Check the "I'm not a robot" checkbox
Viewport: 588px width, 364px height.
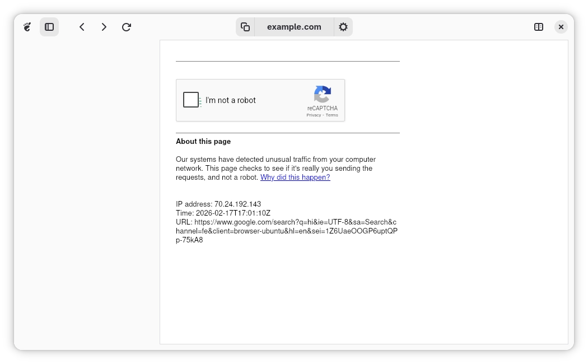click(191, 100)
